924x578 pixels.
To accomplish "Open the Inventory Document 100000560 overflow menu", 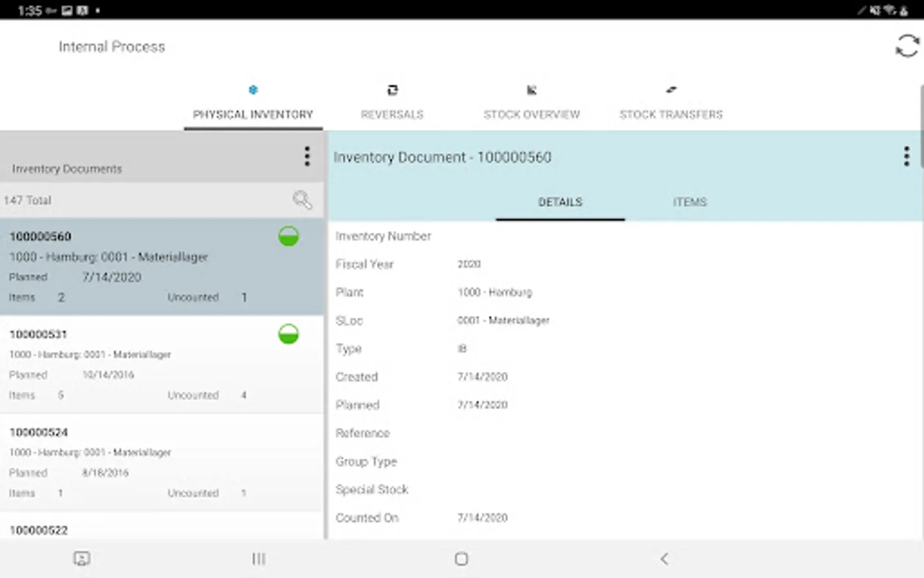I will click(906, 156).
